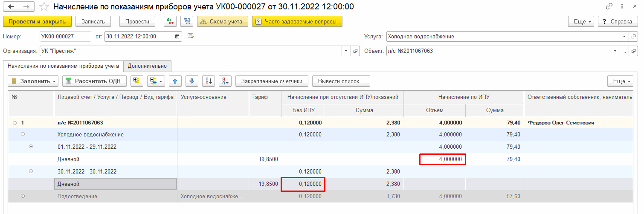644x214 pixels.
Task: Move row down with blue down arrow
Action: point(192,81)
